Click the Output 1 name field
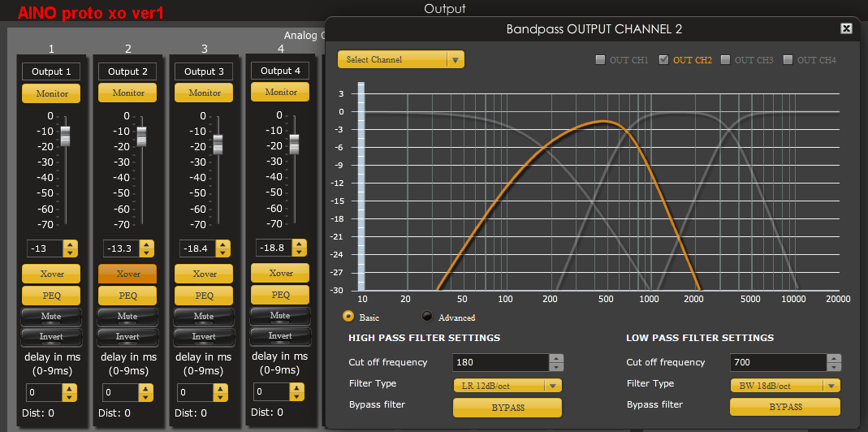 coord(51,71)
